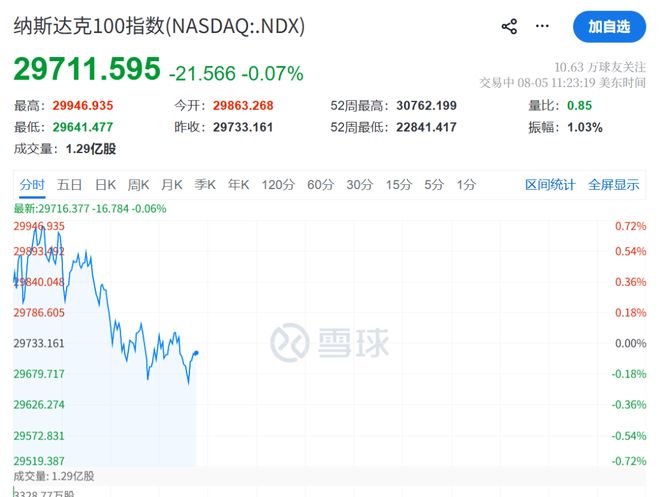
Task: Select the 分时 intraday chart tab
Action: coord(32,185)
